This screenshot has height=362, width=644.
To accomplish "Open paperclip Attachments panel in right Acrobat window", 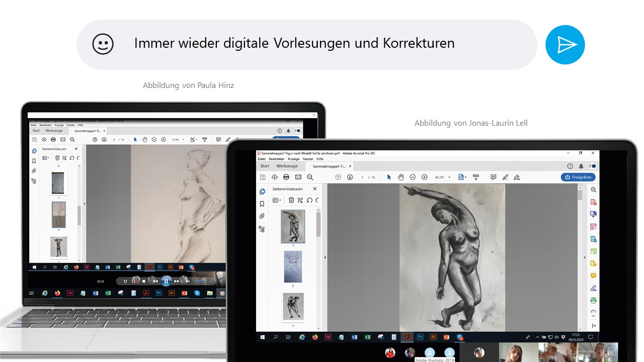I will point(262,216).
